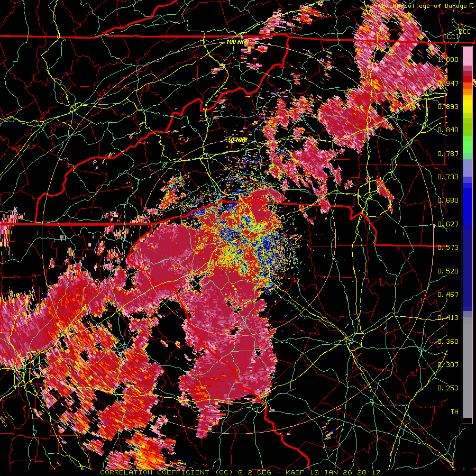Click the 100 NM range ring label
The height and width of the screenshot is (476, 476).
click(x=237, y=42)
